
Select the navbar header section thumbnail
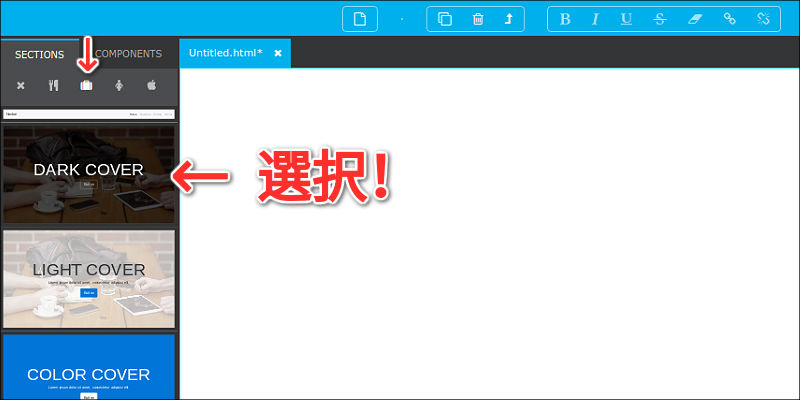click(89, 114)
